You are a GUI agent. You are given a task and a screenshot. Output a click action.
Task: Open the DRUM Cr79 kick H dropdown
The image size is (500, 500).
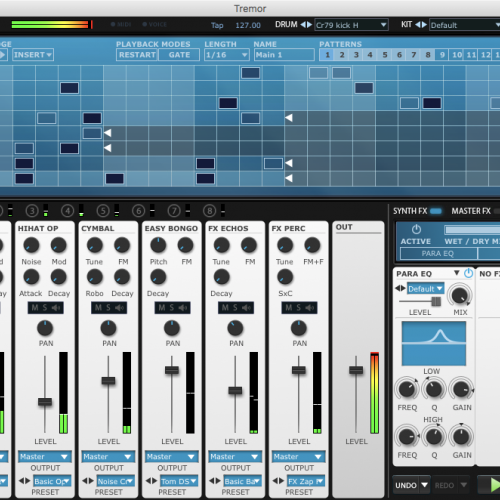351,25
